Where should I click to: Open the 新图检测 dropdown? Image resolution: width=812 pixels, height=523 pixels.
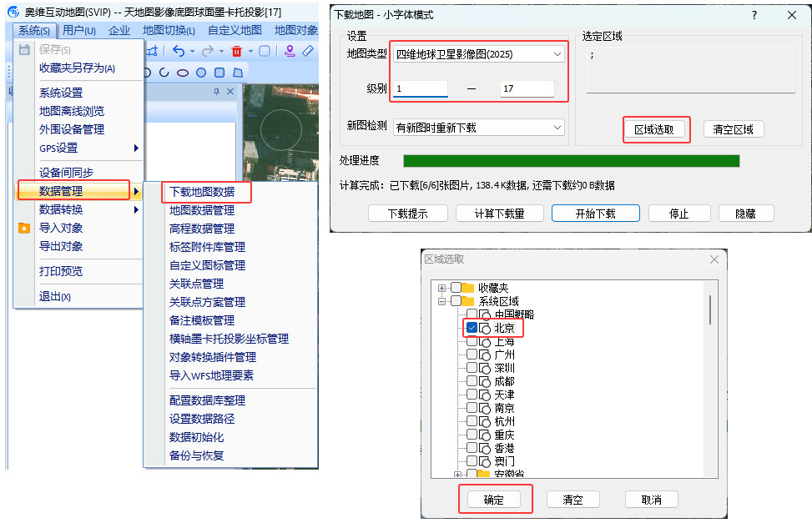coord(478,128)
